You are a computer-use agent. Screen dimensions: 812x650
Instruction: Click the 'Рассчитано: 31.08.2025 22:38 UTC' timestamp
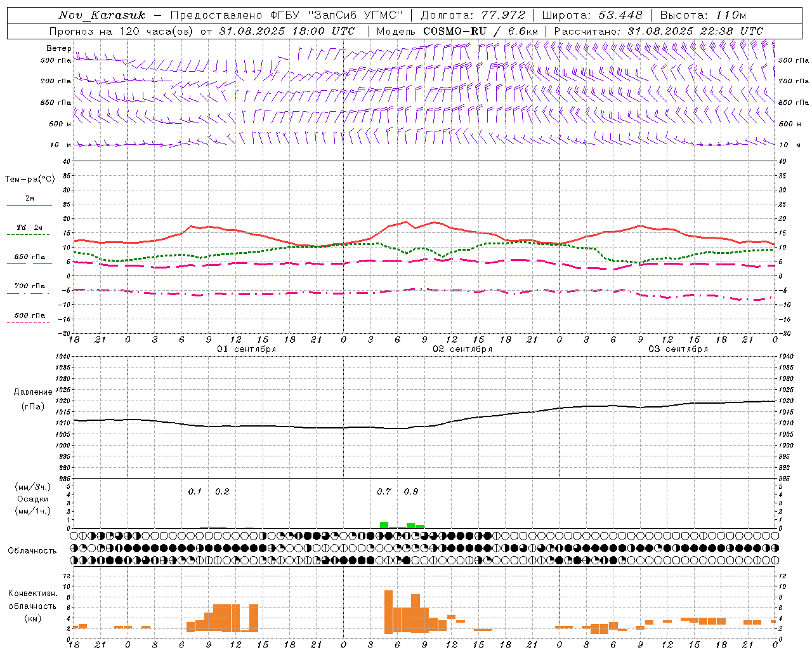pyautogui.click(x=658, y=31)
